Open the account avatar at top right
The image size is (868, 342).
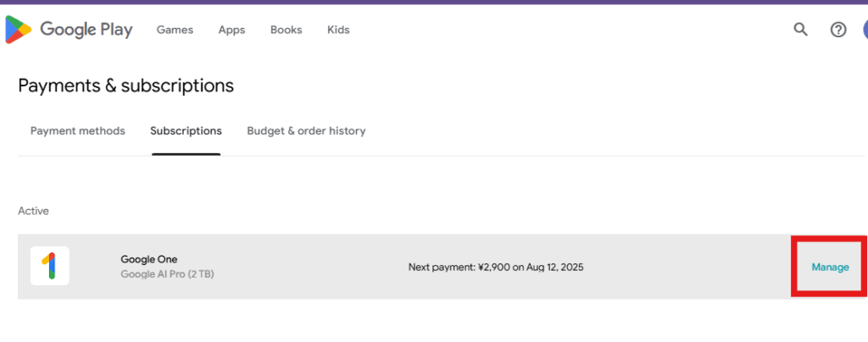tap(865, 30)
